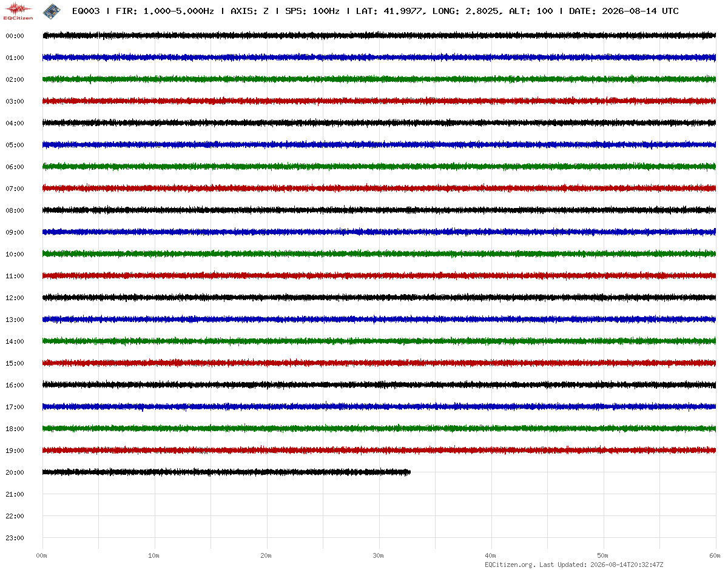Click the EQCitizen red waveform logo
This screenshot has width=728, height=570.
pos(18,10)
